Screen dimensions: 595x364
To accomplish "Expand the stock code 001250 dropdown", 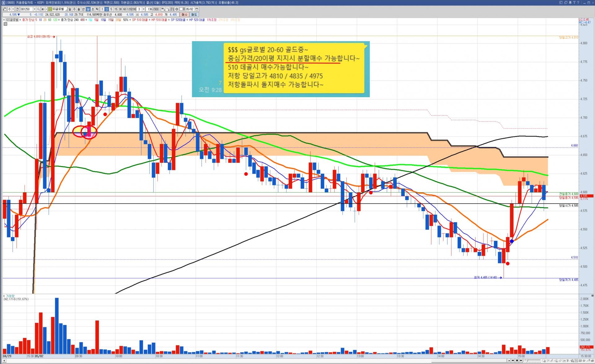I will (34, 9).
